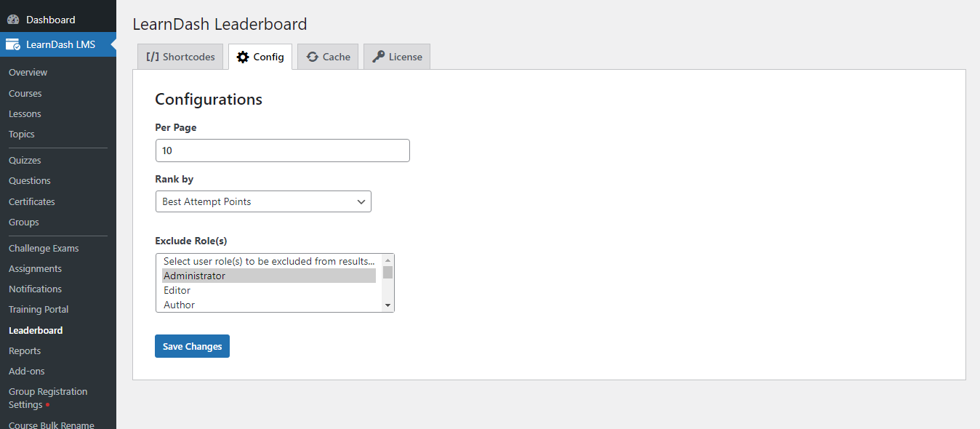980x429 pixels.
Task: Switch to the Cache tab
Action: pos(328,57)
